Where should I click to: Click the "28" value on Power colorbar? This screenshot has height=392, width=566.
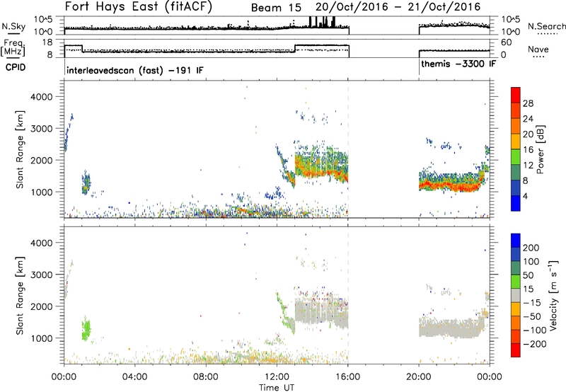(x=528, y=103)
